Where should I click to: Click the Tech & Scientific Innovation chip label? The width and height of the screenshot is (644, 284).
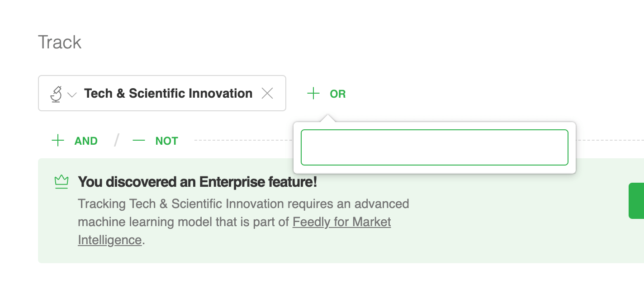[168, 94]
